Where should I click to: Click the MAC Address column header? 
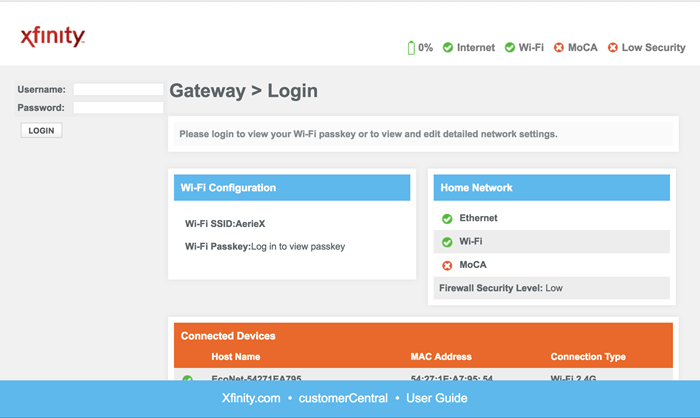point(441,356)
